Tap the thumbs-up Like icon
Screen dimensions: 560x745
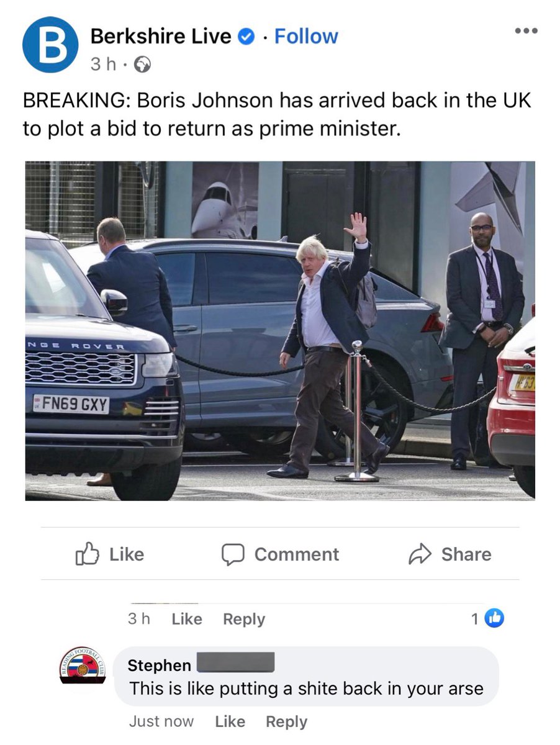87,554
